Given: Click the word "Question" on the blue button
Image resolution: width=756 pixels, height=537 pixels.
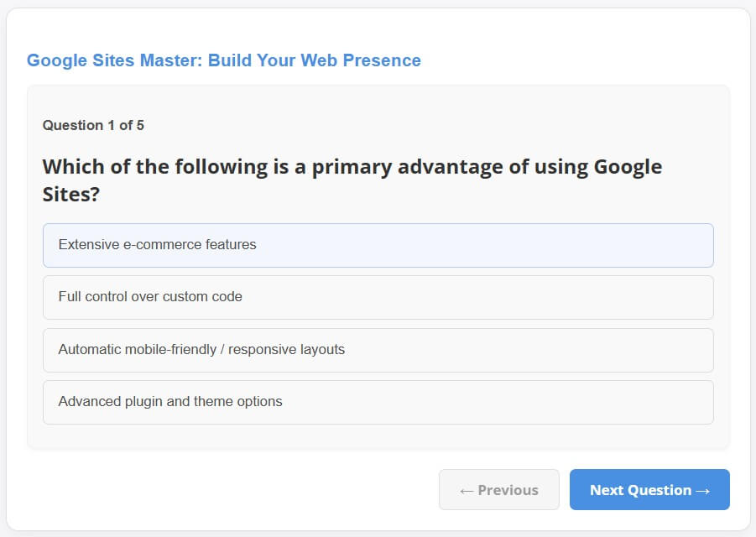Looking at the screenshot, I should (659, 490).
